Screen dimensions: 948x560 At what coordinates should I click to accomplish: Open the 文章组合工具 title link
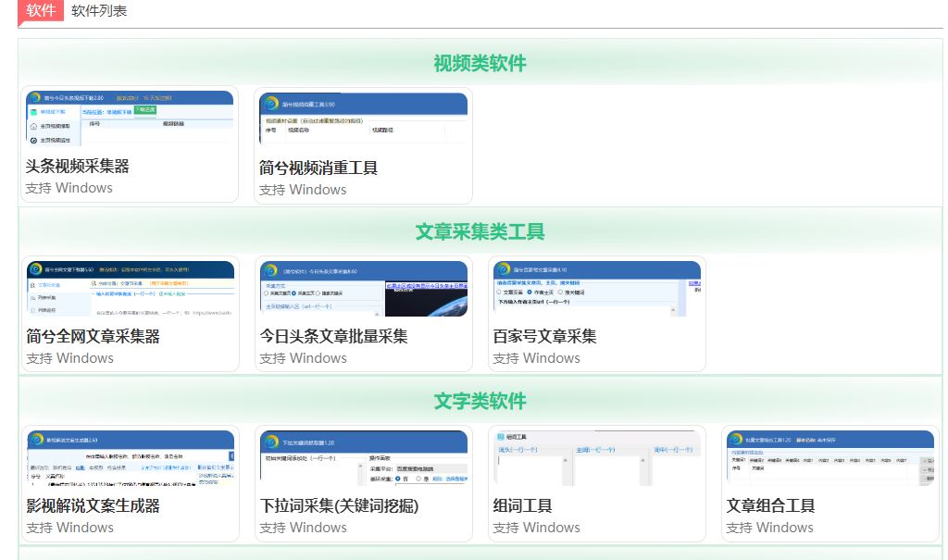tap(770, 506)
